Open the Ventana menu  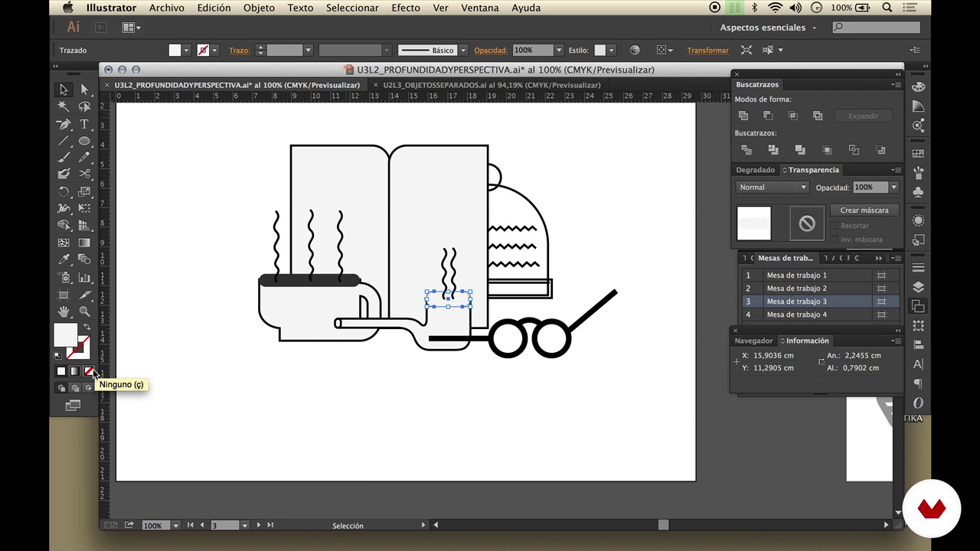click(x=480, y=8)
